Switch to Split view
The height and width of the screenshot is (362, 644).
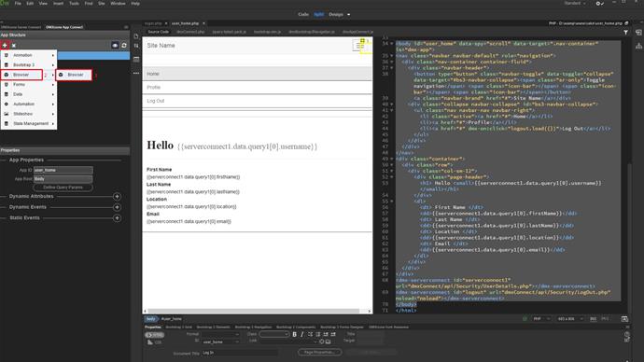click(318, 14)
